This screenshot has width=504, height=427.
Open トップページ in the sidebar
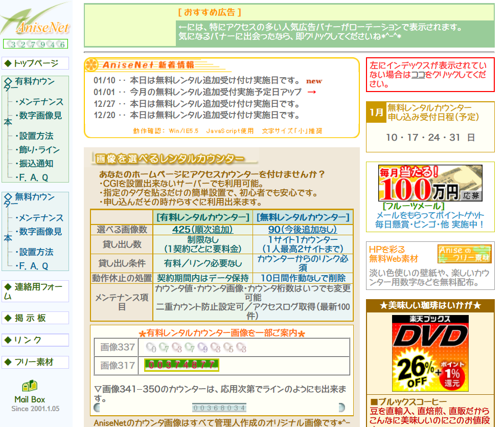tap(35, 63)
